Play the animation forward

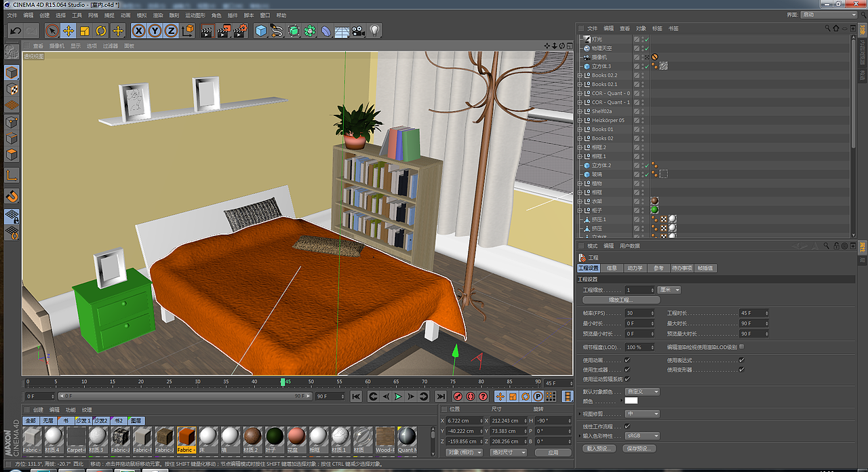pos(398,396)
